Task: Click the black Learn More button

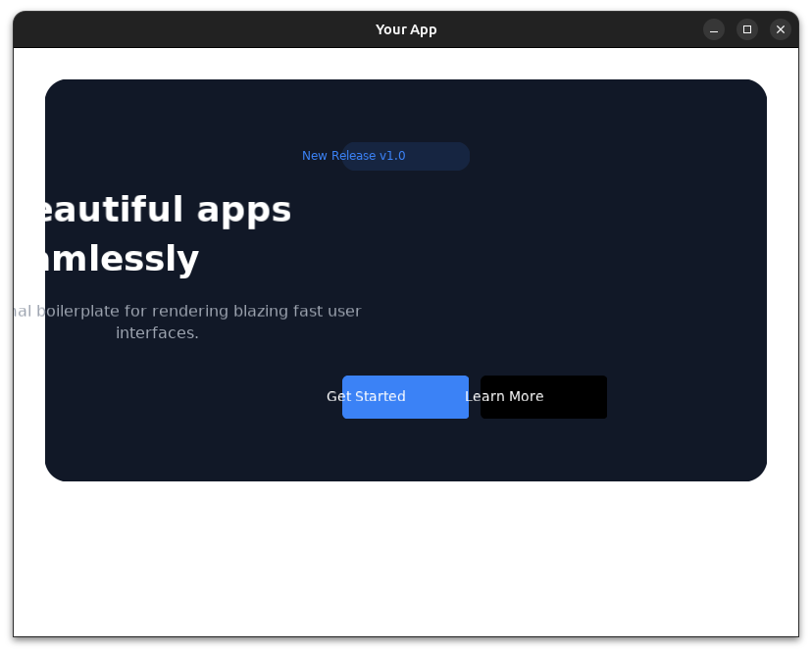Action: 543,397
